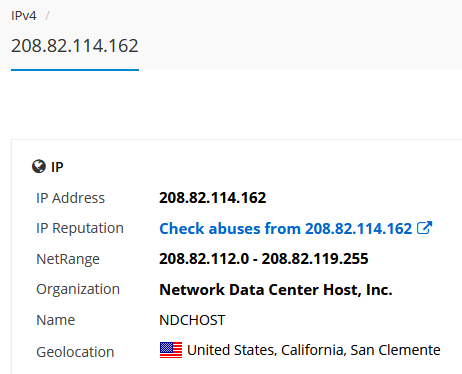Click the blue underline below the page title
462x374 pixels.
pyautogui.click(x=75, y=70)
